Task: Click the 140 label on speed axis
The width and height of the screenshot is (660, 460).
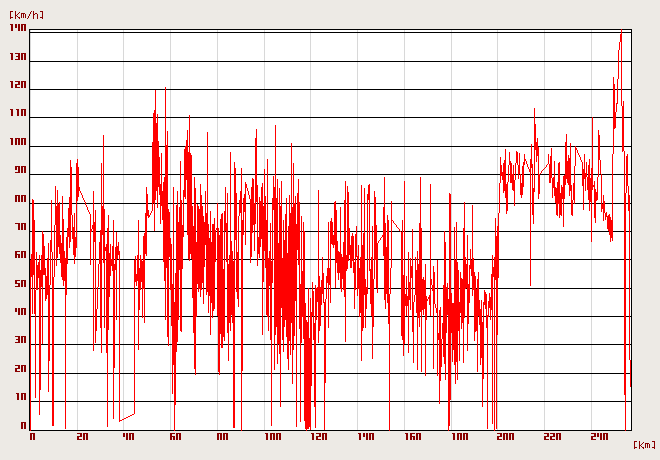Action: coord(17,28)
